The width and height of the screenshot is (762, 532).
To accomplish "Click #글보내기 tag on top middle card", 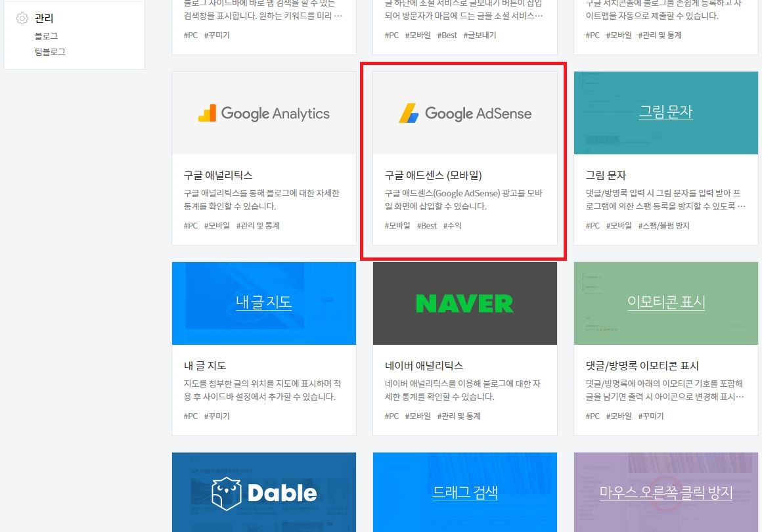I will coord(480,35).
